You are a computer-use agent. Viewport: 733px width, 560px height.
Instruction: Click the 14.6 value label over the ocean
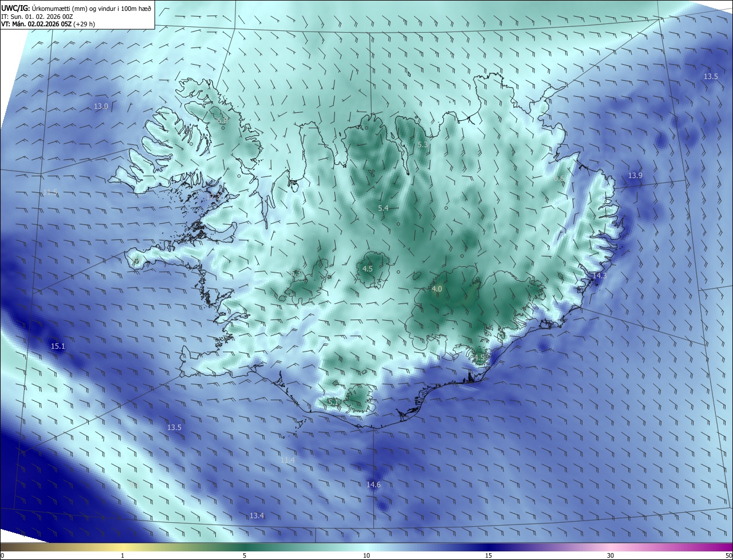coord(373,484)
